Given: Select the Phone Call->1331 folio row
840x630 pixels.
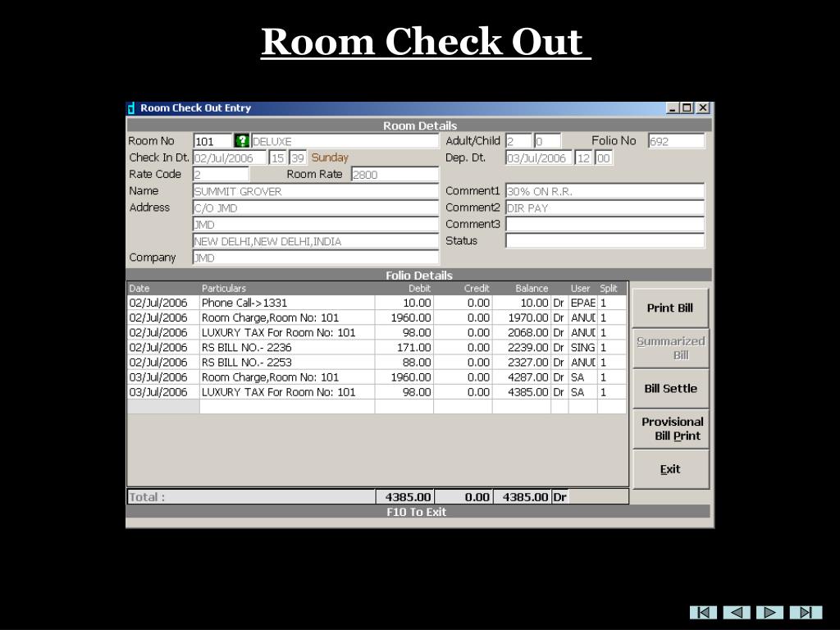Looking at the screenshot, I should [x=377, y=303].
